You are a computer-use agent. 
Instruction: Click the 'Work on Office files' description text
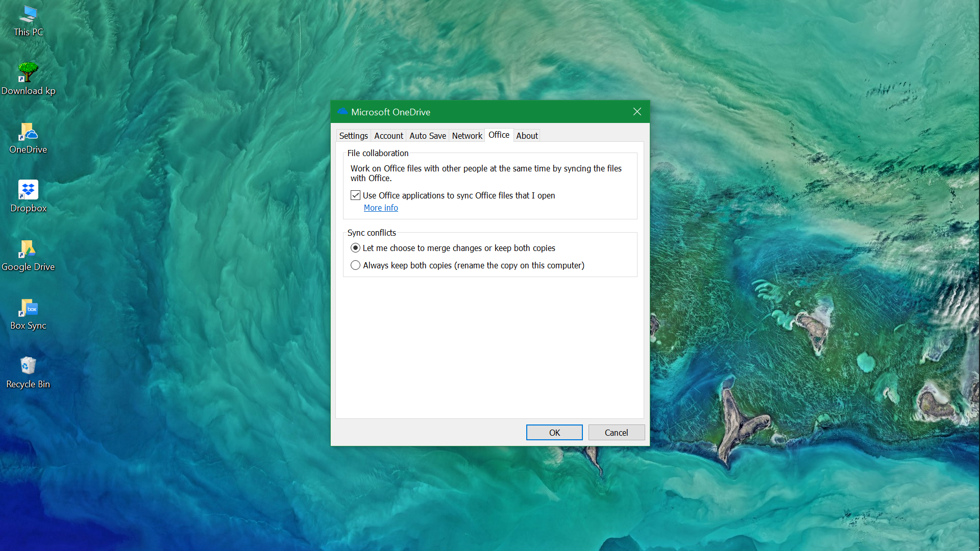coord(486,173)
